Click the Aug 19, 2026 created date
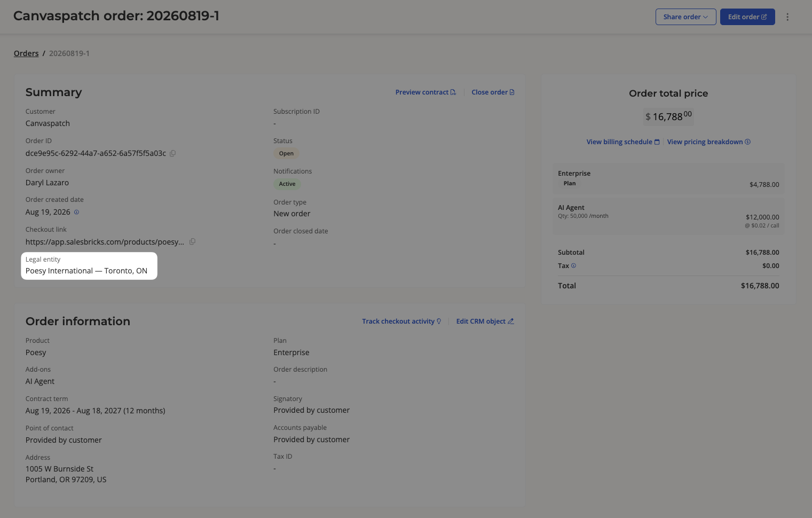This screenshot has width=812, height=518. click(x=48, y=212)
